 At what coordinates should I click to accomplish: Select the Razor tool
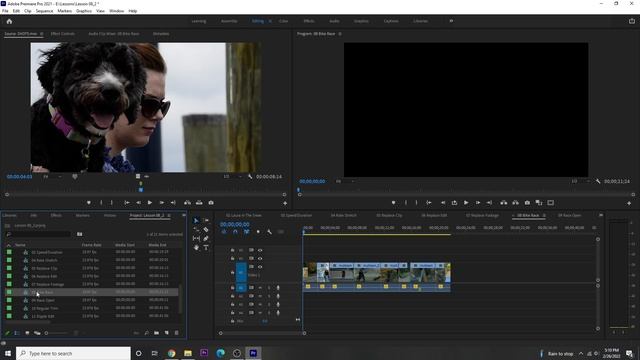click(x=206, y=230)
